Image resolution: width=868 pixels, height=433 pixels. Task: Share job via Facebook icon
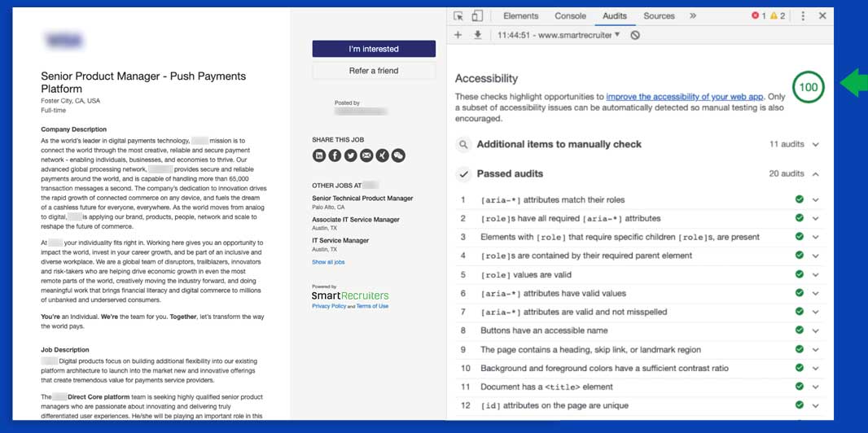pyautogui.click(x=335, y=155)
